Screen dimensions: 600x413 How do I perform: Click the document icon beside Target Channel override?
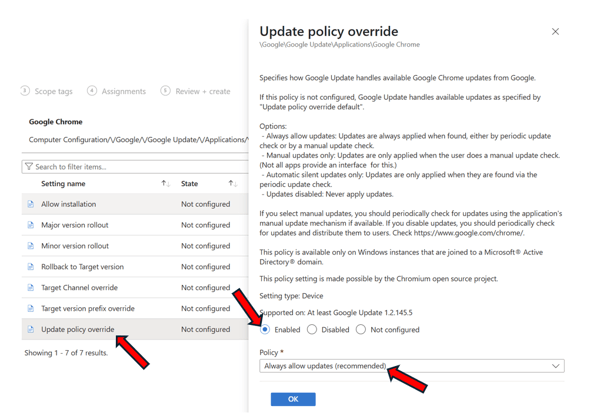tap(31, 287)
